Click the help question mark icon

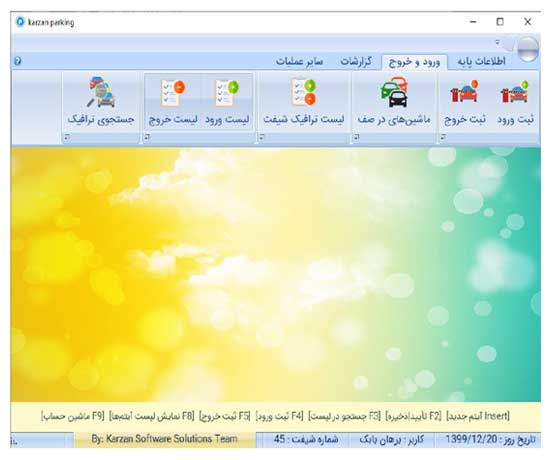[x=18, y=61]
